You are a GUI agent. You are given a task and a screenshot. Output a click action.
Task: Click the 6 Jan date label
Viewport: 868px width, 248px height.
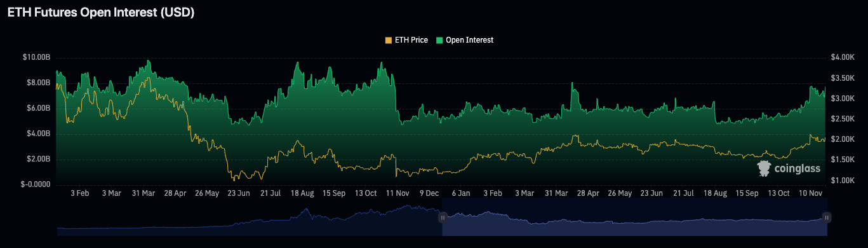point(461,193)
